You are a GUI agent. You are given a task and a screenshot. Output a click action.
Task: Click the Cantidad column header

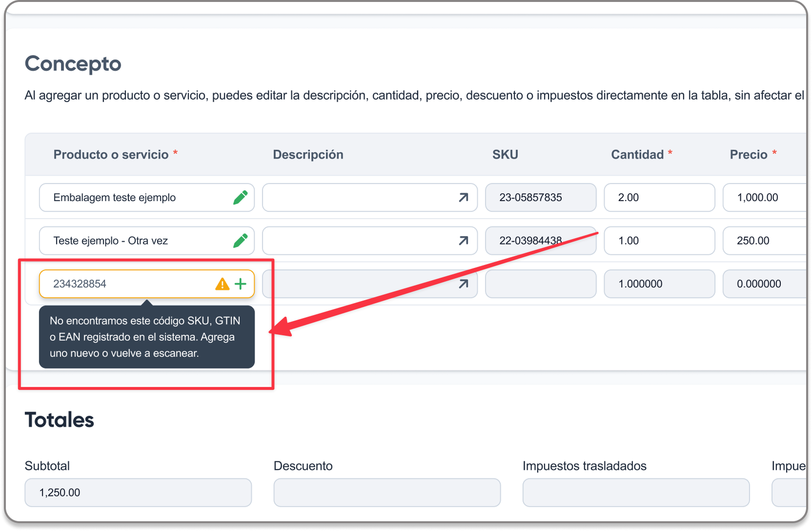pos(642,155)
